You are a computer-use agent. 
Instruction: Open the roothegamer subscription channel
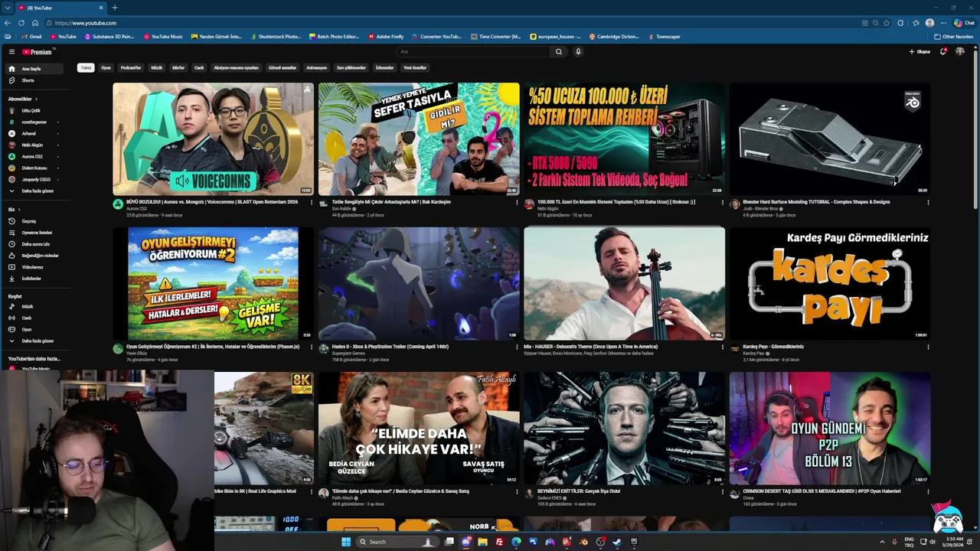coord(36,122)
